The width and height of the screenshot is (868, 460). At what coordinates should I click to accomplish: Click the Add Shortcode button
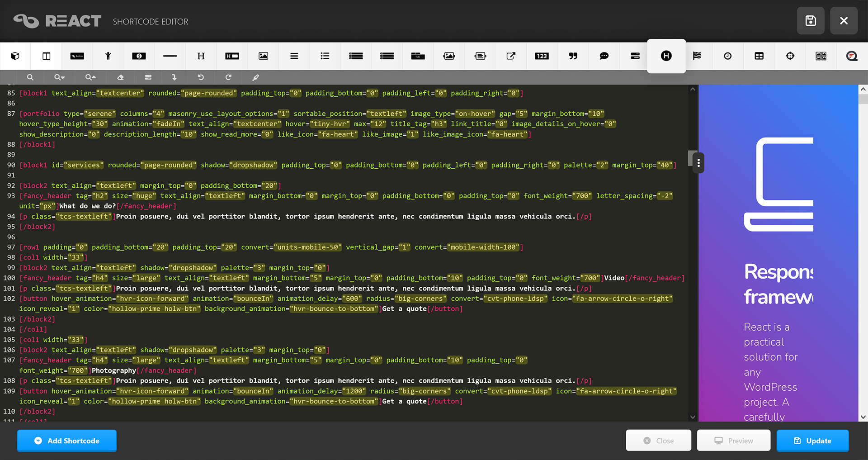(x=67, y=441)
